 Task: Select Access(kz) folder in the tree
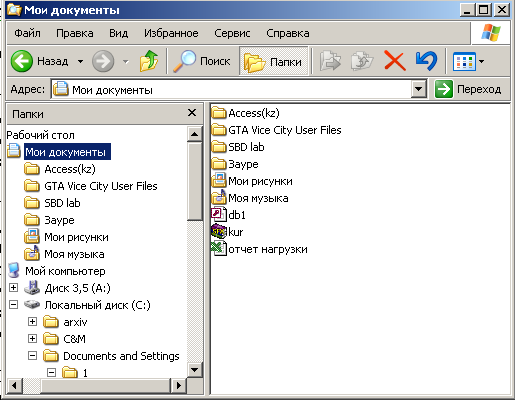70,169
